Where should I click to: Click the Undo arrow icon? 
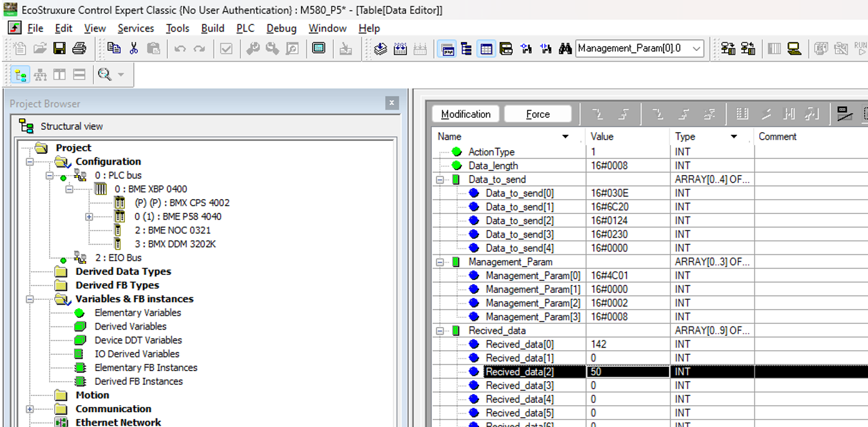coord(180,48)
